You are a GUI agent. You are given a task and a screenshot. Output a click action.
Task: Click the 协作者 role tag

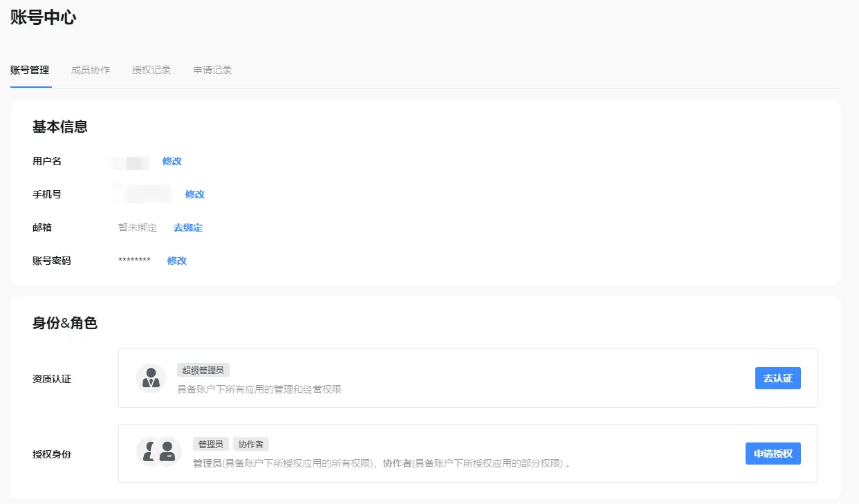[251, 445]
